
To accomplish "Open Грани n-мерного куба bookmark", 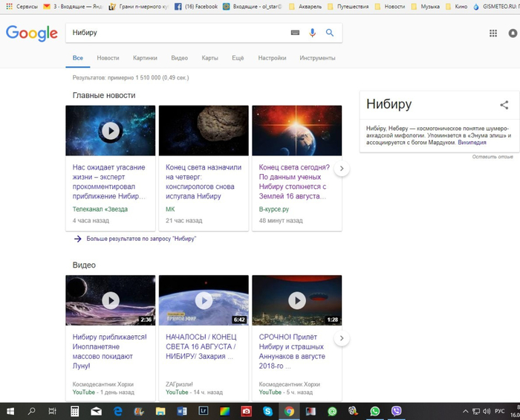I will pos(139,6).
